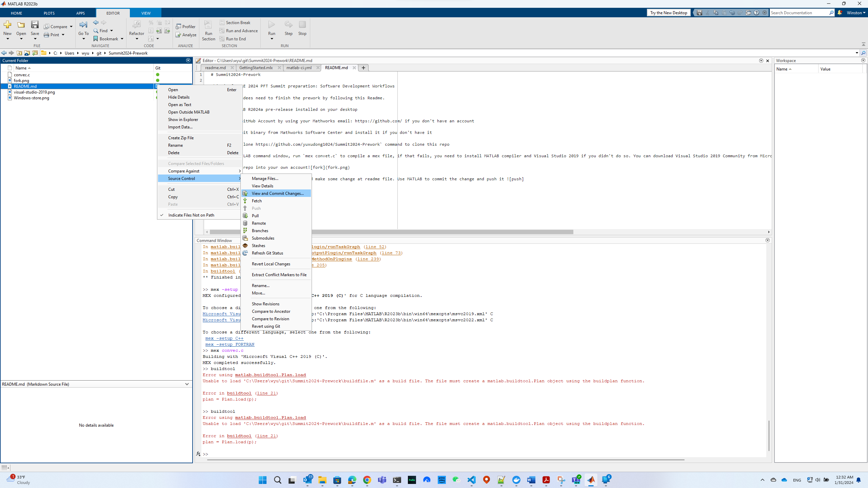Choose Stashes from the Git submenu
This screenshot has height=488, width=868.
click(x=258, y=246)
